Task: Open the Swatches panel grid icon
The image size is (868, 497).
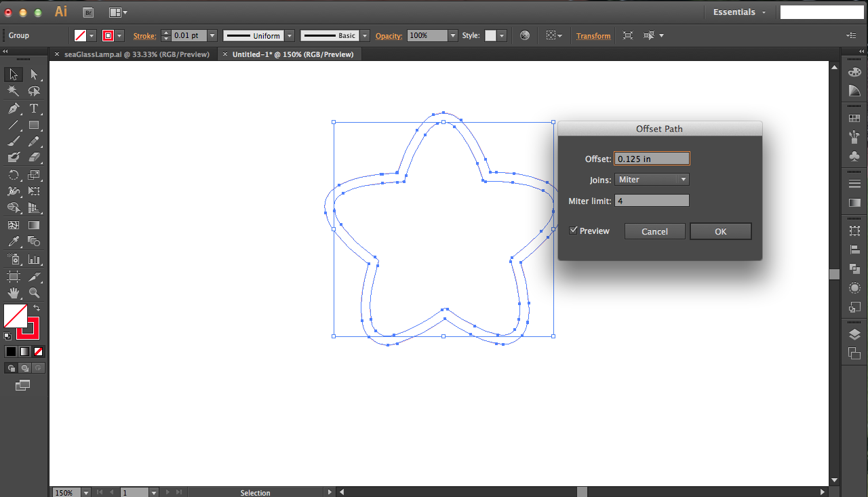Action: pos(854,119)
